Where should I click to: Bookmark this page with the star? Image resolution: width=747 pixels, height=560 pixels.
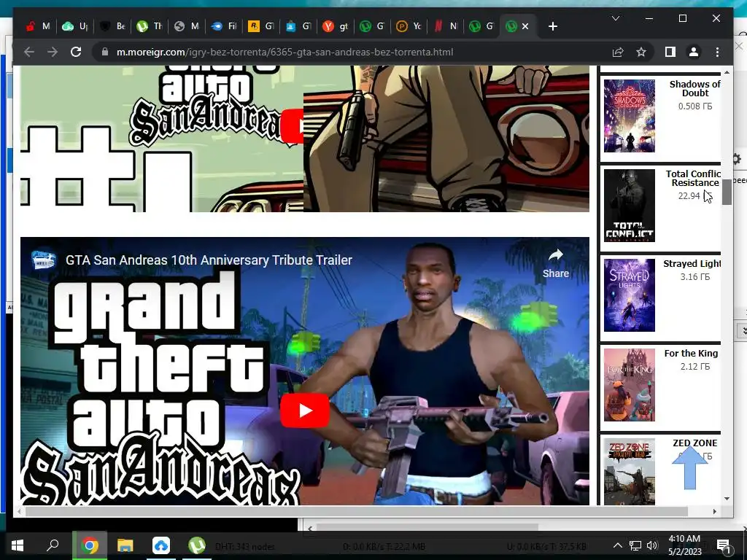point(641,52)
